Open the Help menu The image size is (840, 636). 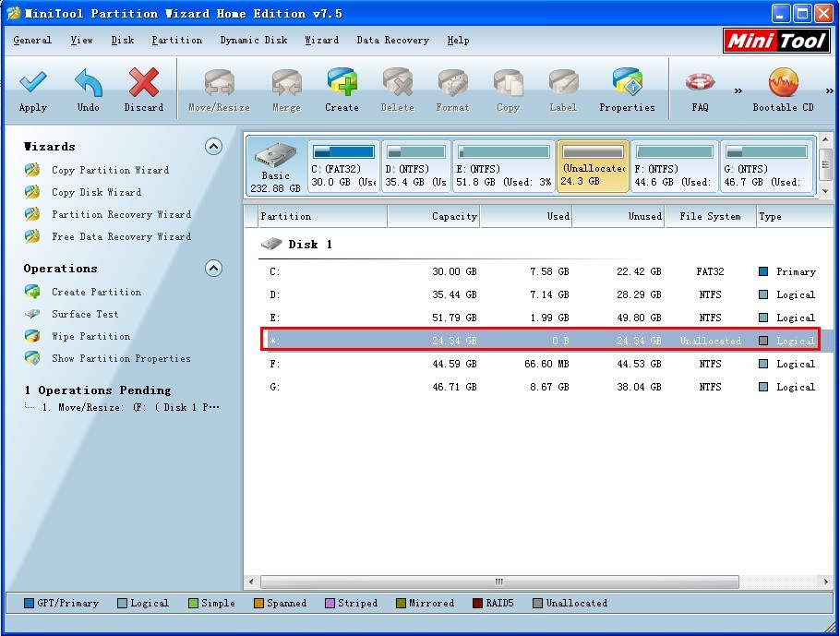458,41
